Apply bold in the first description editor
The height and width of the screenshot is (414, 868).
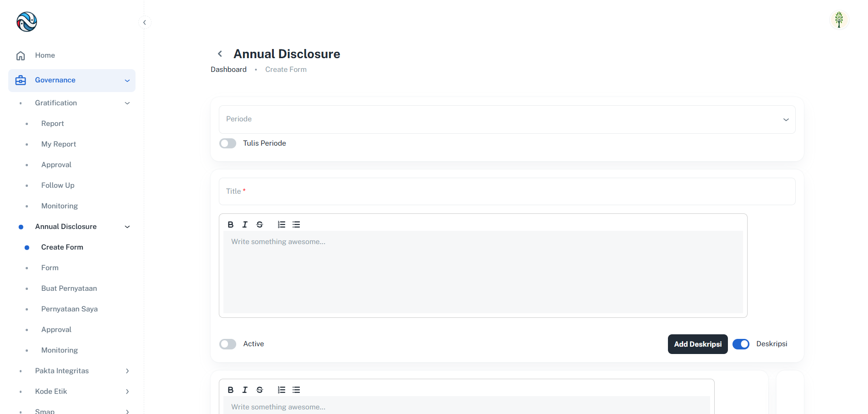[231, 224]
